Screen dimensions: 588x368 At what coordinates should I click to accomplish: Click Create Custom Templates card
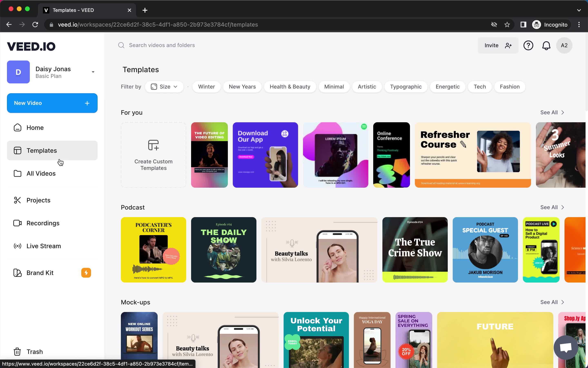154,155
